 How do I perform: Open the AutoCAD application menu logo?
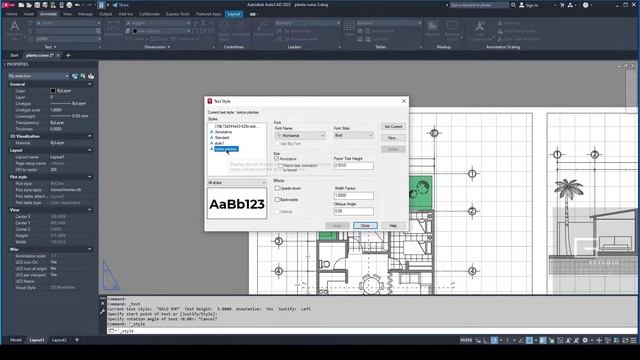pyautogui.click(x=8, y=5)
